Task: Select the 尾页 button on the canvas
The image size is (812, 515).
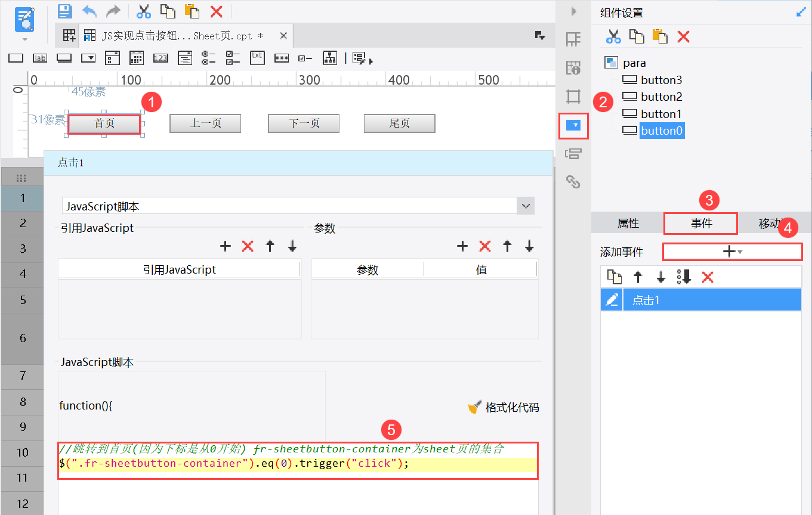Action: [x=400, y=123]
